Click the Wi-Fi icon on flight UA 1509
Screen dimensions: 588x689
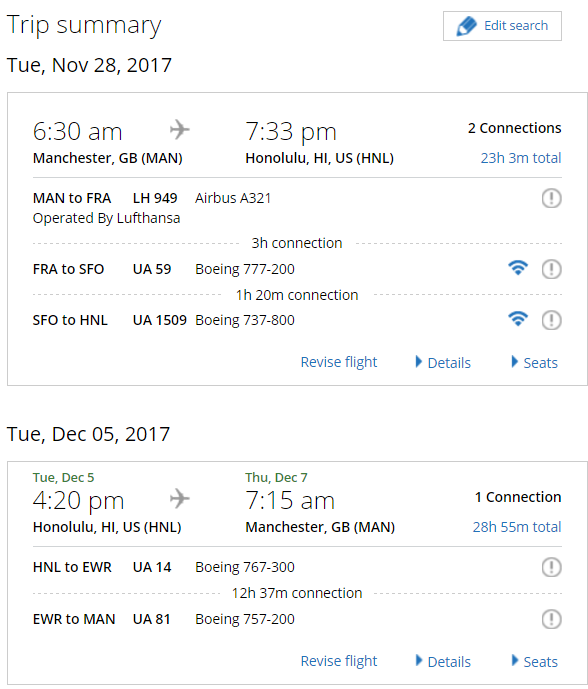518,318
